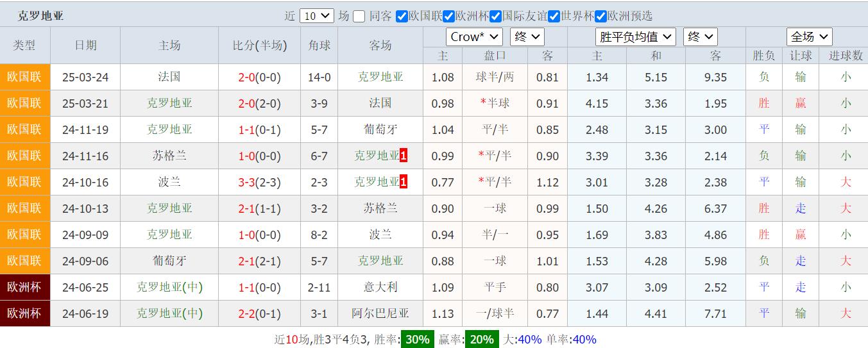Screen dimensions: 868x348
Task: Expand the Crow* odds company dropdown
Action: (474, 37)
